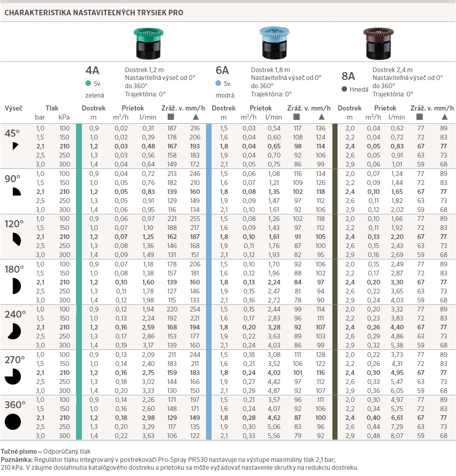Click the green dot beside Sv. zelená
Screen dimensions: 456x476
click(x=88, y=83)
